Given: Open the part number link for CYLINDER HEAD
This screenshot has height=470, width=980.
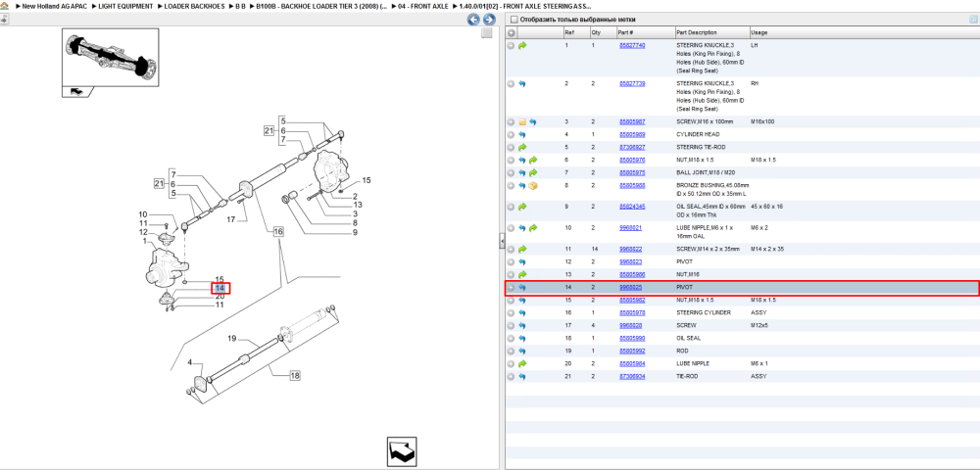Looking at the screenshot, I should [632, 134].
